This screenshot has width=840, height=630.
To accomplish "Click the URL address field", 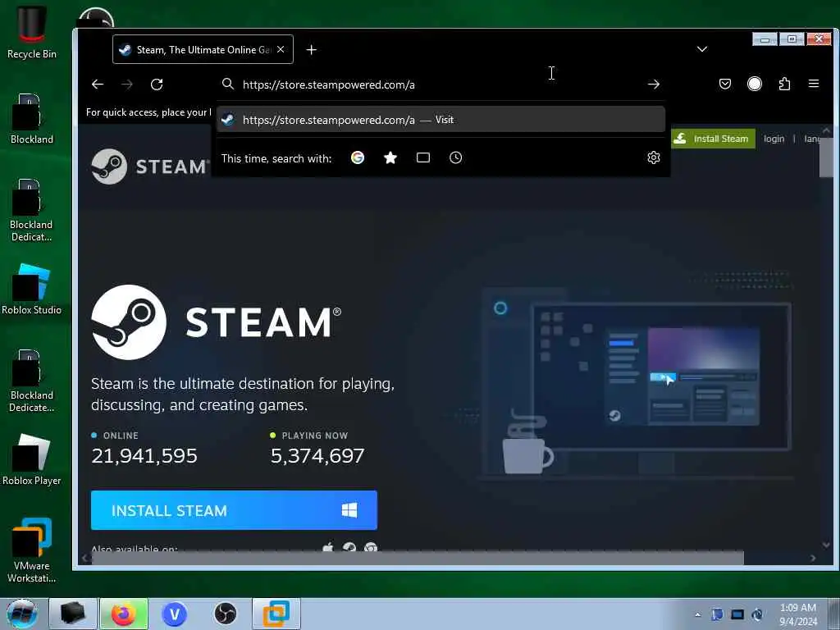I will (440, 84).
